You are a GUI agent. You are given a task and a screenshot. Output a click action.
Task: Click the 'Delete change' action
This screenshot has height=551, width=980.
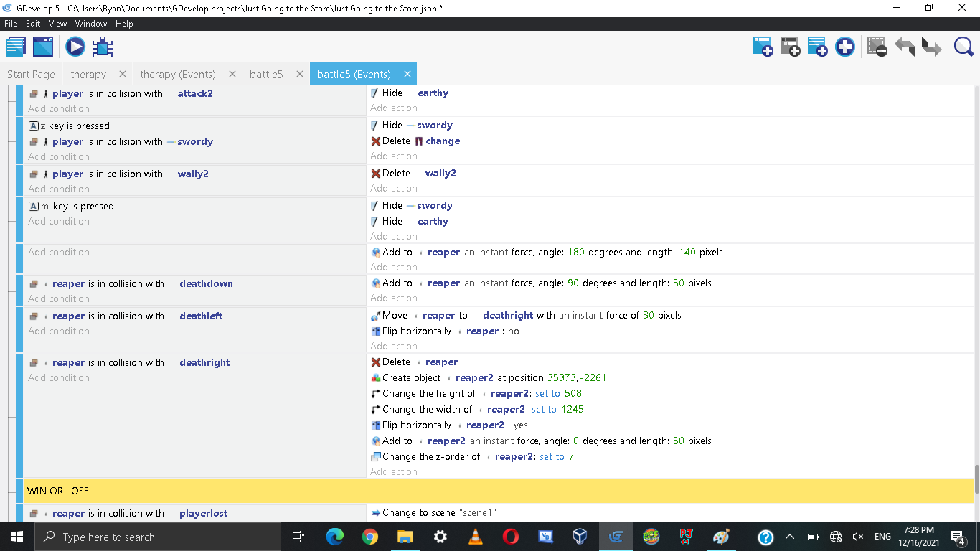coord(415,141)
